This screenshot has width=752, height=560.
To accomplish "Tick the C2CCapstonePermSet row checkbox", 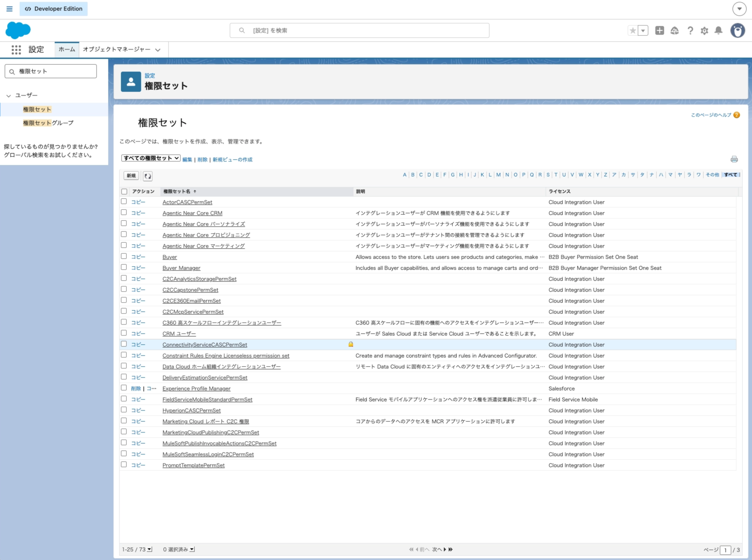I will pyautogui.click(x=124, y=289).
